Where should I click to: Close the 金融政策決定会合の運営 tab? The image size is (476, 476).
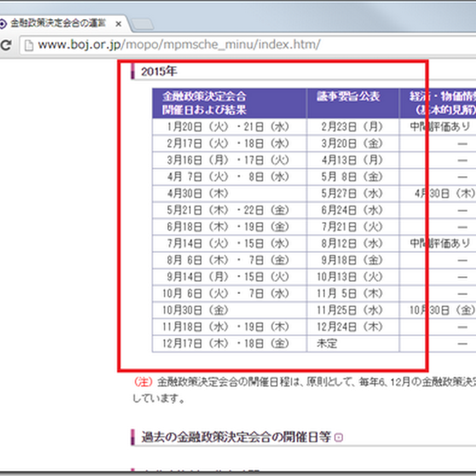coord(118,24)
